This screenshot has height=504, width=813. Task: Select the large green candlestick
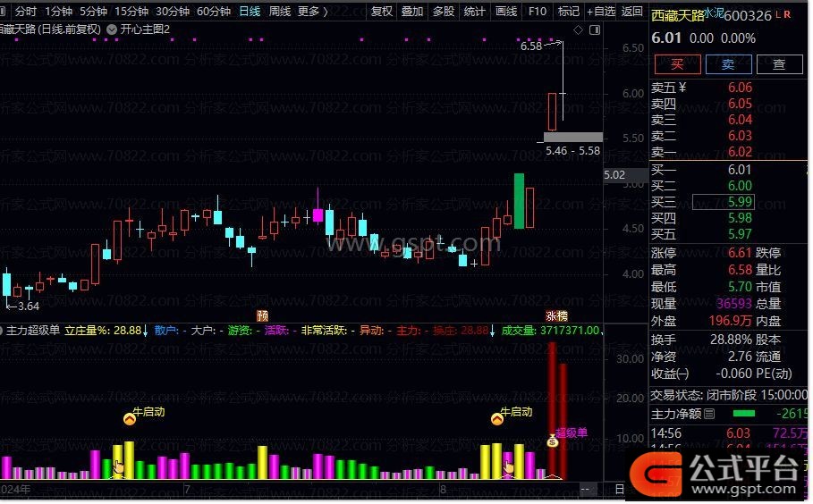519,201
